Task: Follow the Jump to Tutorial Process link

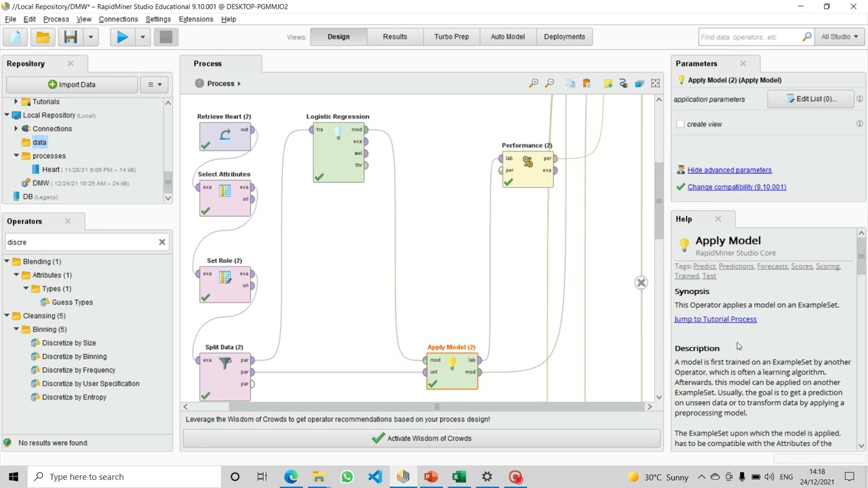Action: pyautogui.click(x=715, y=319)
